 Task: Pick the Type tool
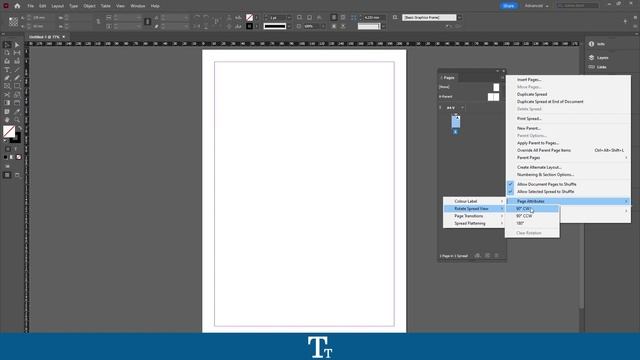tap(7, 70)
